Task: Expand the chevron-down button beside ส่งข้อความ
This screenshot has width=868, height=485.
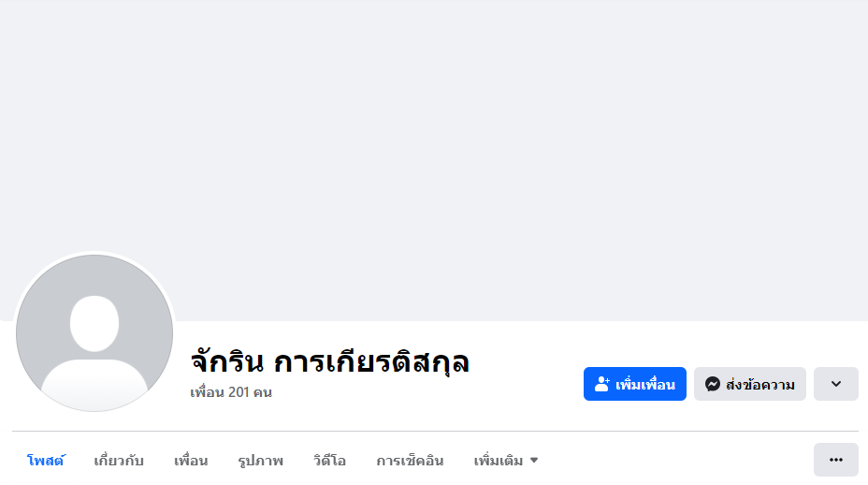Action: pyautogui.click(x=835, y=384)
